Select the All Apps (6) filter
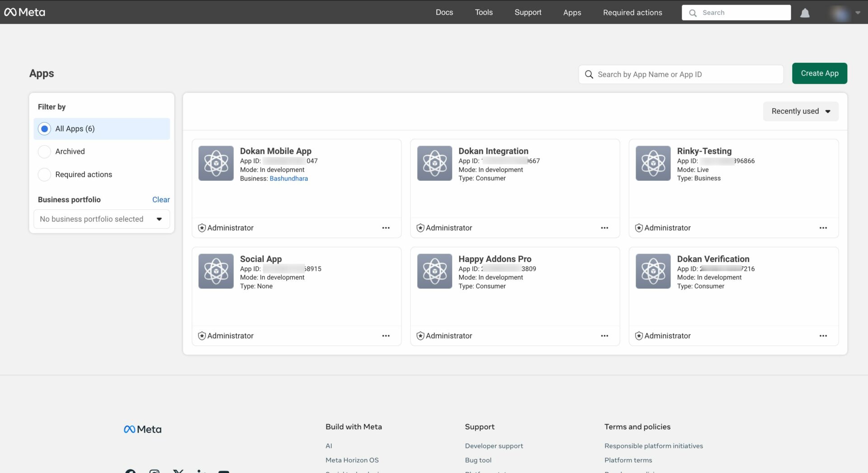Image resolution: width=868 pixels, height=473 pixels. pos(102,129)
